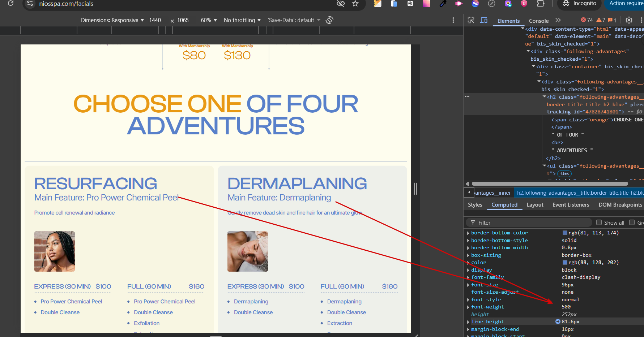Bookmark this page with the star icon
The width and height of the screenshot is (644, 337).
pos(355,4)
